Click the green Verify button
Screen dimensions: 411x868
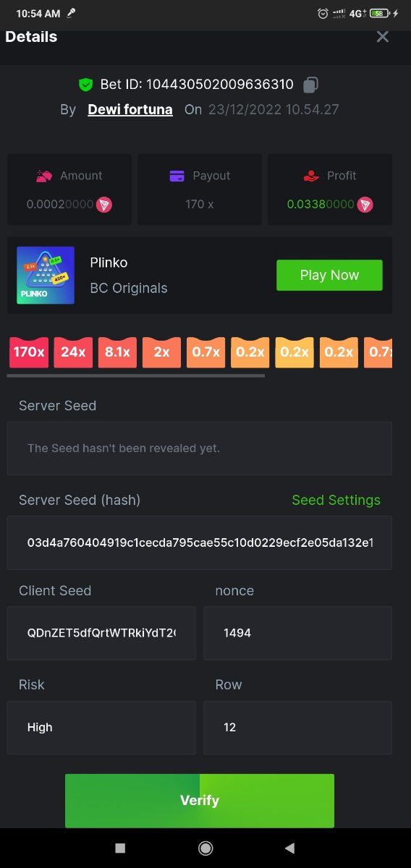[200, 801]
